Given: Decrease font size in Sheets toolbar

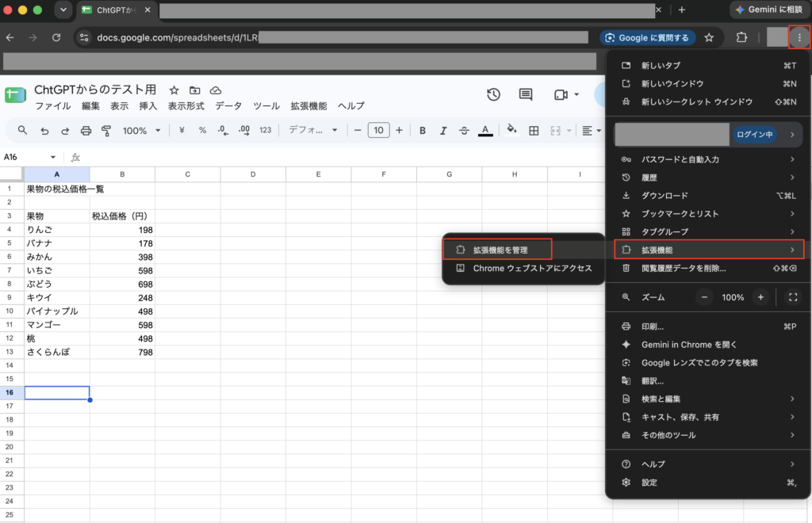Looking at the screenshot, I should click(358, 131).
